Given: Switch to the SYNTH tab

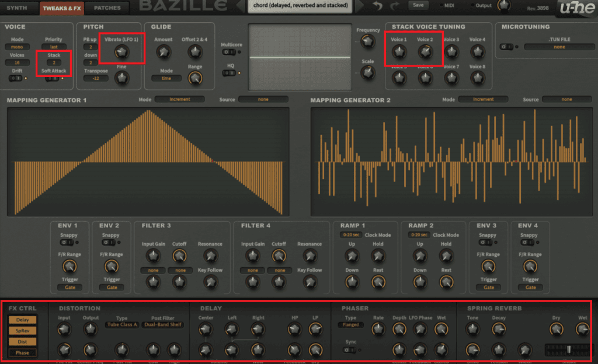Looking at the screenshot, I should coord(17,8).
